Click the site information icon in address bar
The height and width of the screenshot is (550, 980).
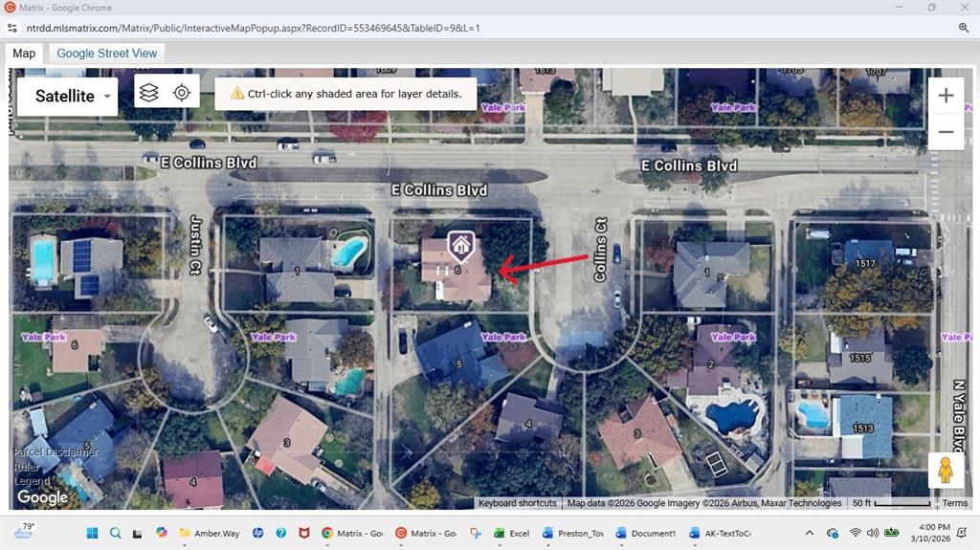(12, 28)
